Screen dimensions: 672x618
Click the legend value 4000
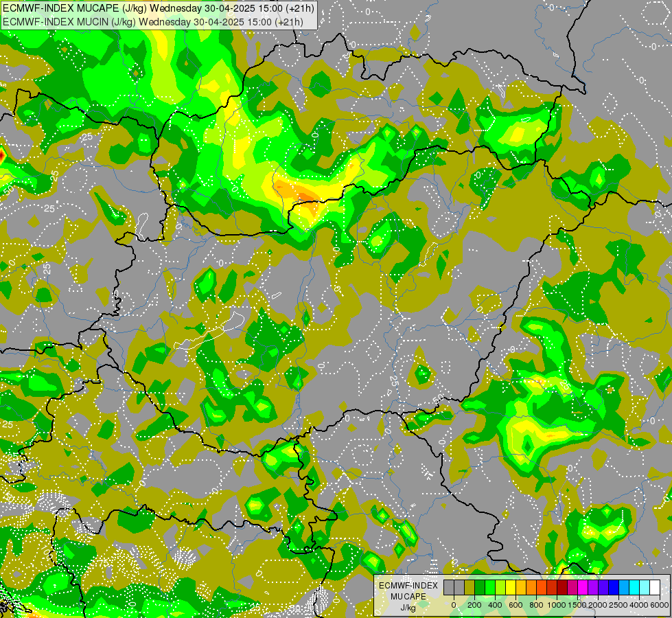(x=640, y=605)
